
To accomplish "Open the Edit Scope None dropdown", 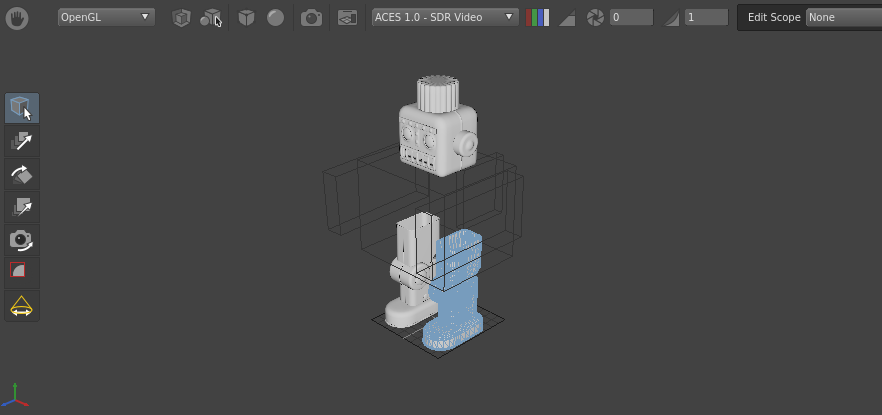I will [x=844, y=17].
